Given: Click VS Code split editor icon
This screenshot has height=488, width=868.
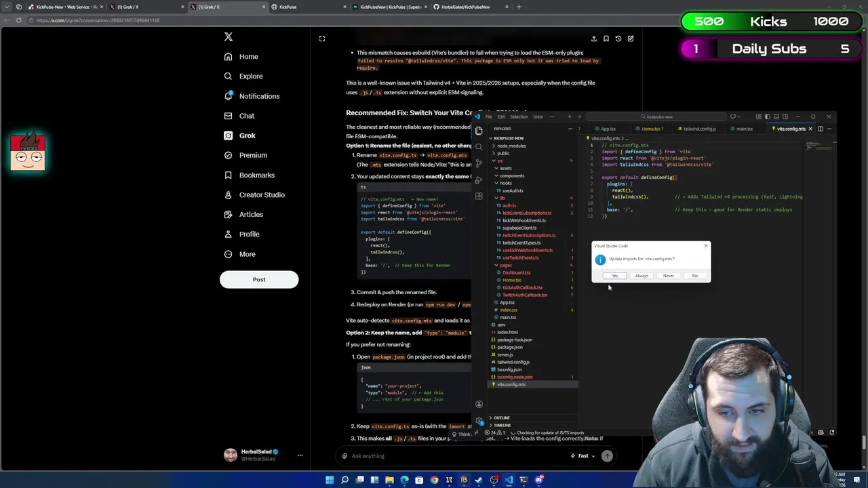Looking at the screenshot, I should tap(820, 129).
